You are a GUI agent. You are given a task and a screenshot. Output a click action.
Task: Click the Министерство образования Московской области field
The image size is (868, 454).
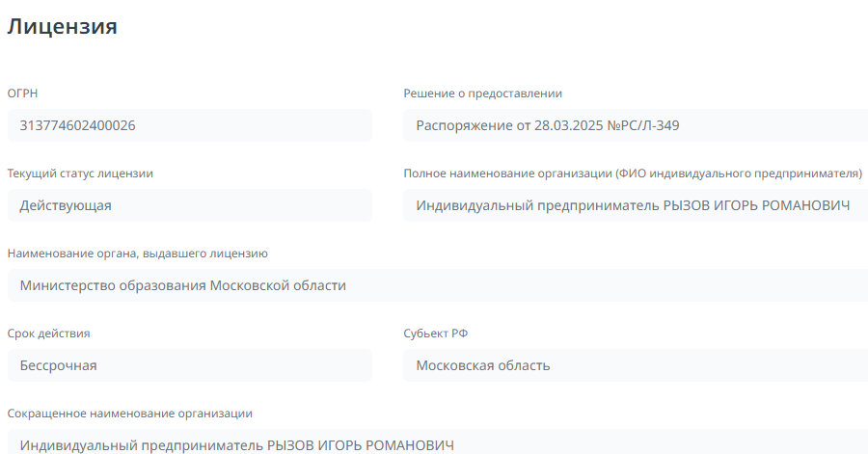pos(434,285)
